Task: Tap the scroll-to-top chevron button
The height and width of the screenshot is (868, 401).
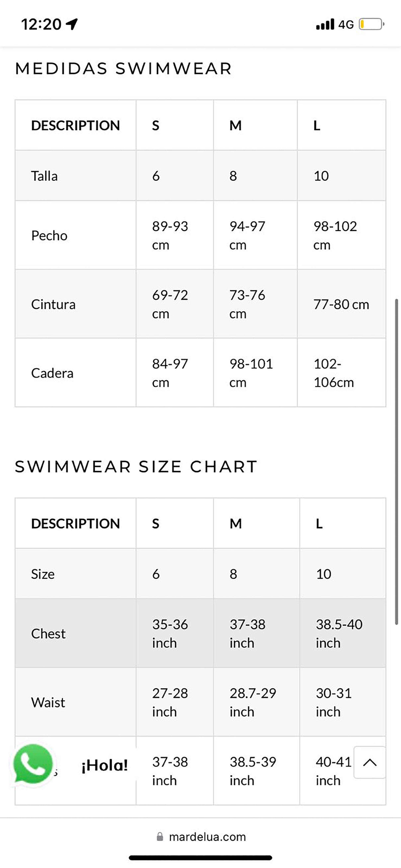Action: point(370,762)
